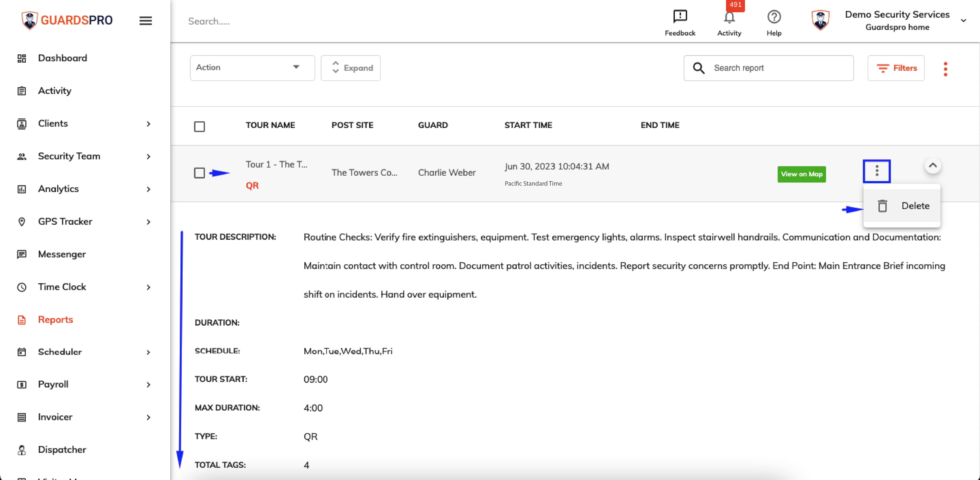Expand the Analytics submenu chevron

pyautogui.click(x=148, y=189)
